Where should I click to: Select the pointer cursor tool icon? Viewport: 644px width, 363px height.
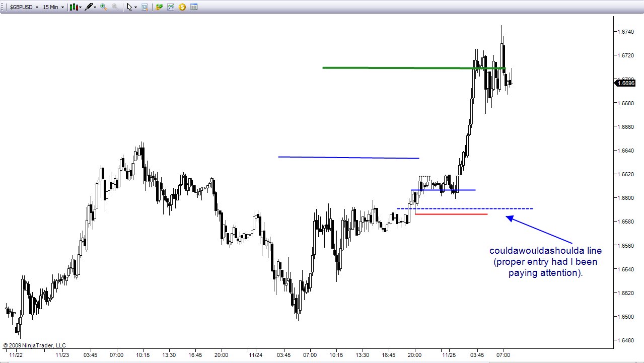tap(129, 7)
